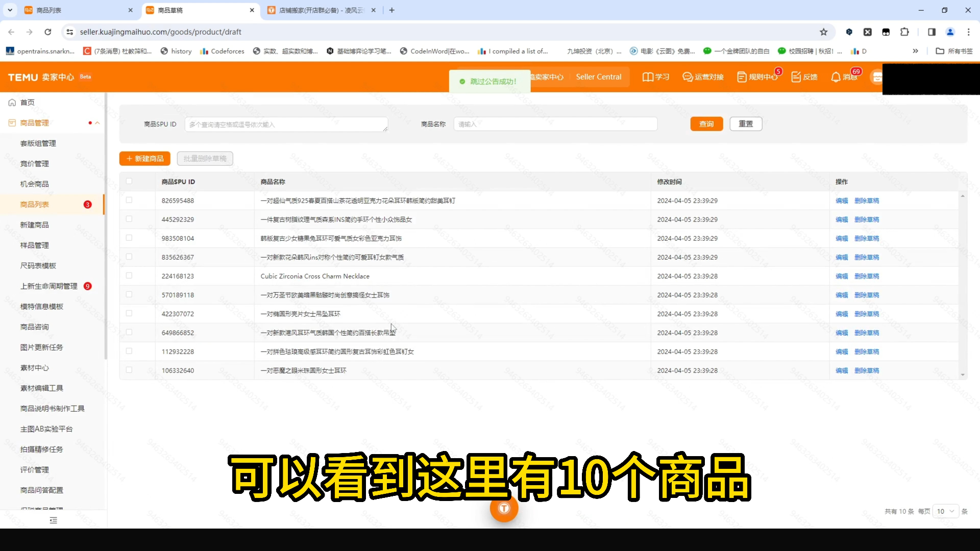980x551 pixels.
Task: Select the Cubic Zirconia Cross Charm Necklace checkbox
Action: [x=129, y=275]
